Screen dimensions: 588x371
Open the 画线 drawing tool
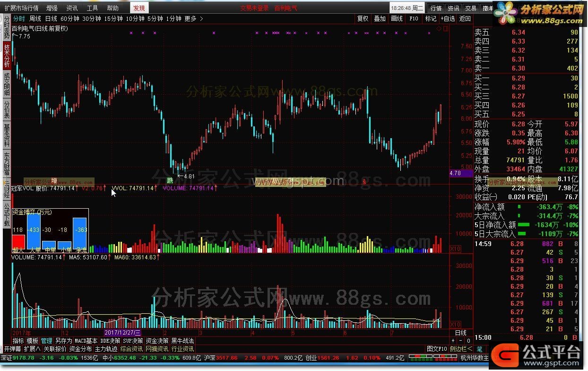point(397,18)
